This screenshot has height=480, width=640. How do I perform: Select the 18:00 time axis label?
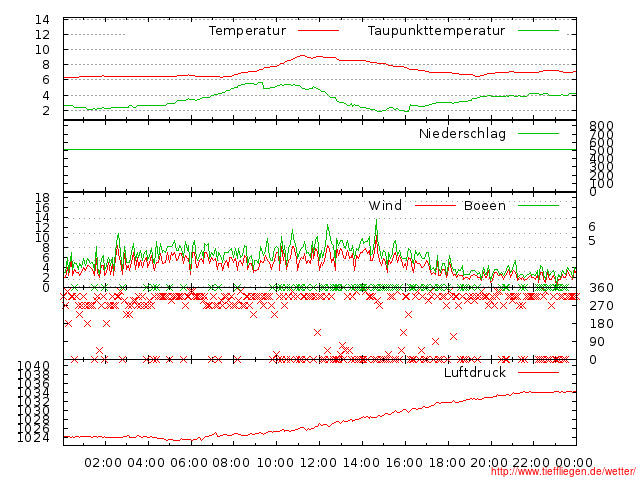447,463
